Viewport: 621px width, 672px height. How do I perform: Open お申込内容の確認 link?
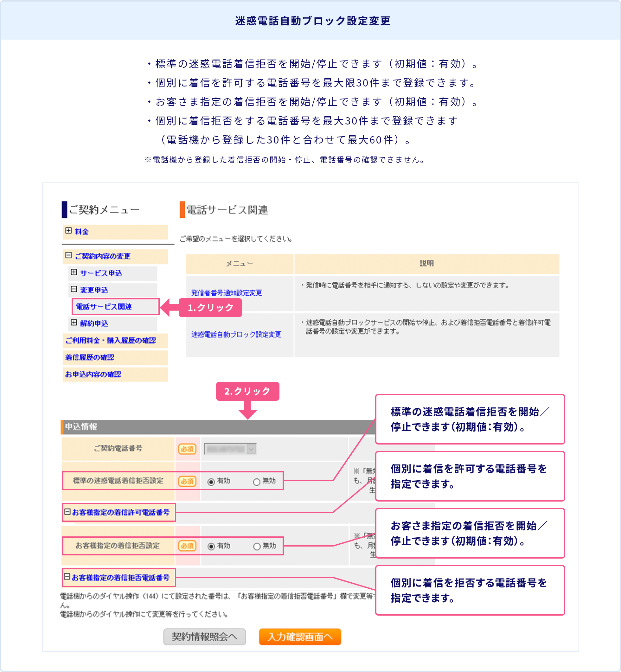pyautogui.click(x=93, y=374)
